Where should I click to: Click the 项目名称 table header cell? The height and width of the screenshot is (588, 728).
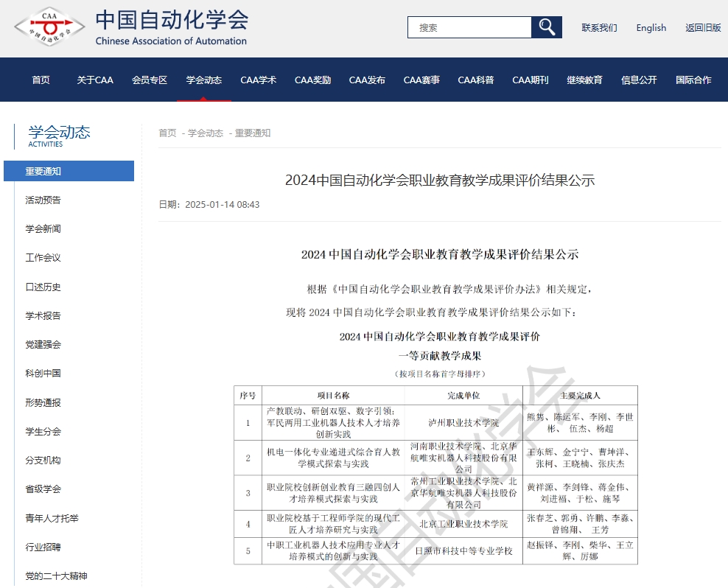pyautogui.click(x=333, y=396)
